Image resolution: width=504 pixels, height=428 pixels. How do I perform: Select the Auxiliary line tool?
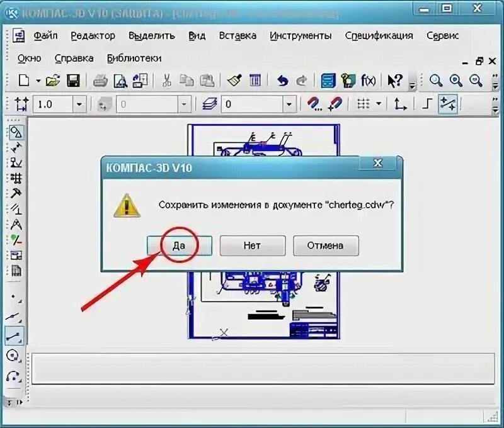pos(14,317)
